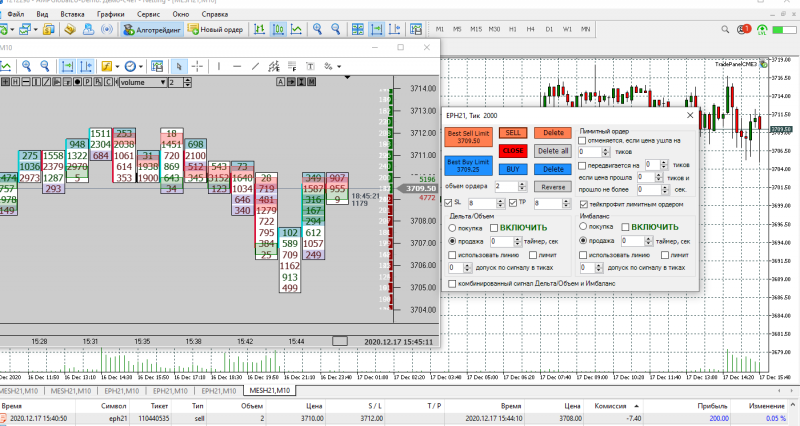Select the M15 timeframe button
Image resolution: width=800 pixels, height=426 pixels.
pyautogui.click(x=476, y=30)
